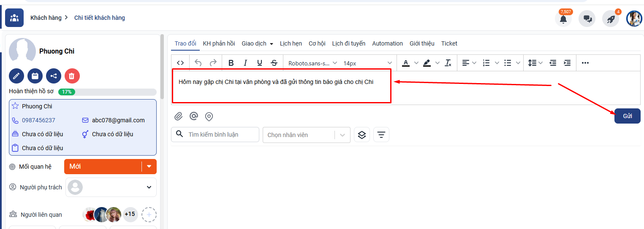Click the source code view icon
Viewport: 644px width, 229px height.
click(180, 63)
